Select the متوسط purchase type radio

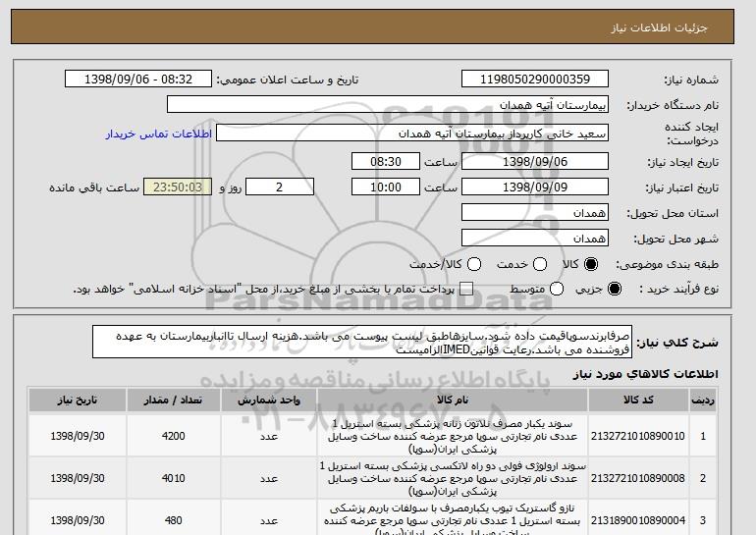click(557, 289)
